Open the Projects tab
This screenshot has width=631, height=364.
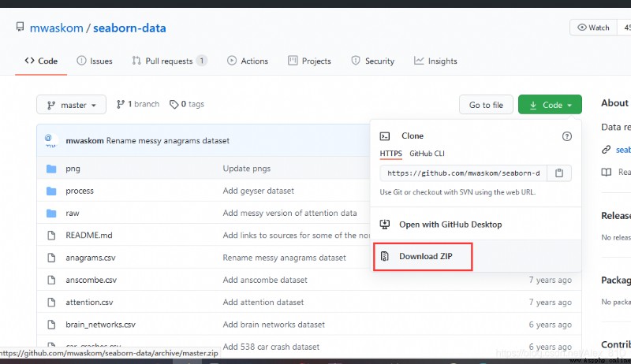coord(309,61)
